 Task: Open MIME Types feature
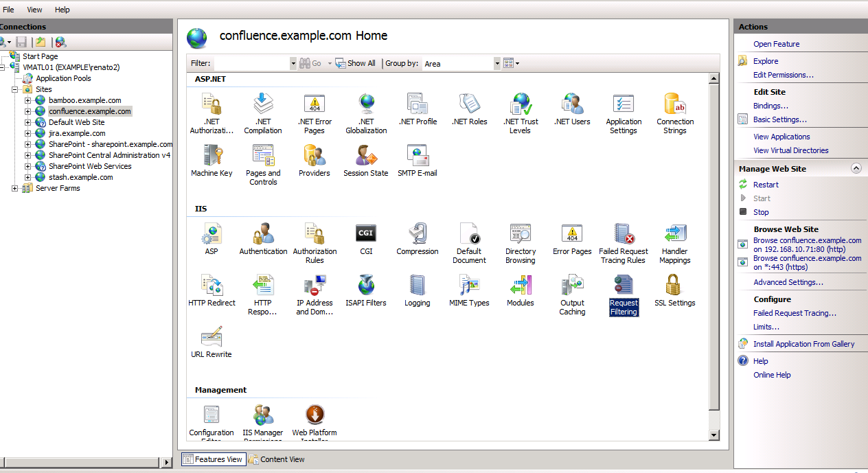point(470,290)
